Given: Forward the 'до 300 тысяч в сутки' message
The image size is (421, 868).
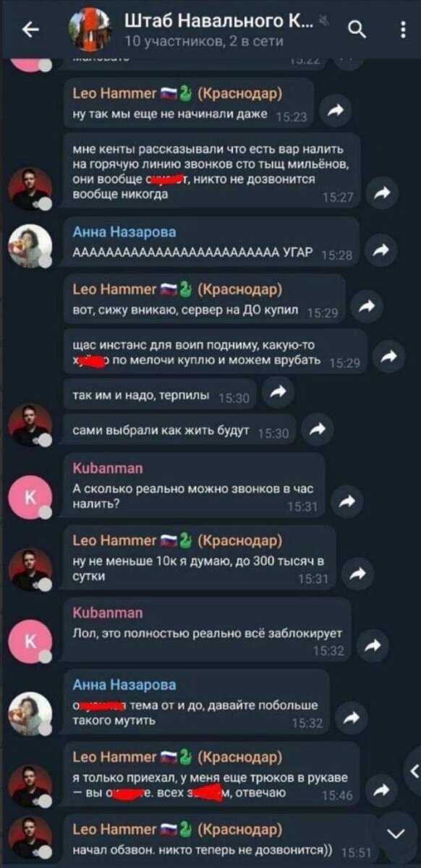Looking at the screenshot, I should point(357,573).
